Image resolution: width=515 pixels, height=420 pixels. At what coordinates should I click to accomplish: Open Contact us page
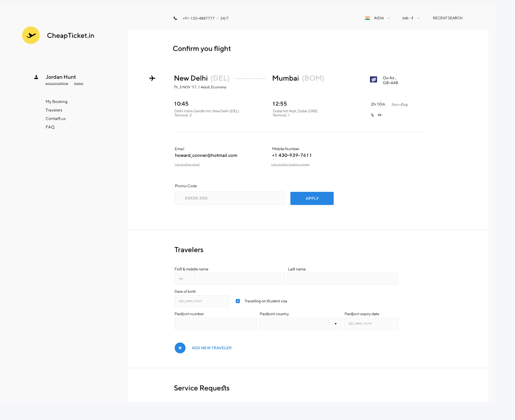pos(55,119)
